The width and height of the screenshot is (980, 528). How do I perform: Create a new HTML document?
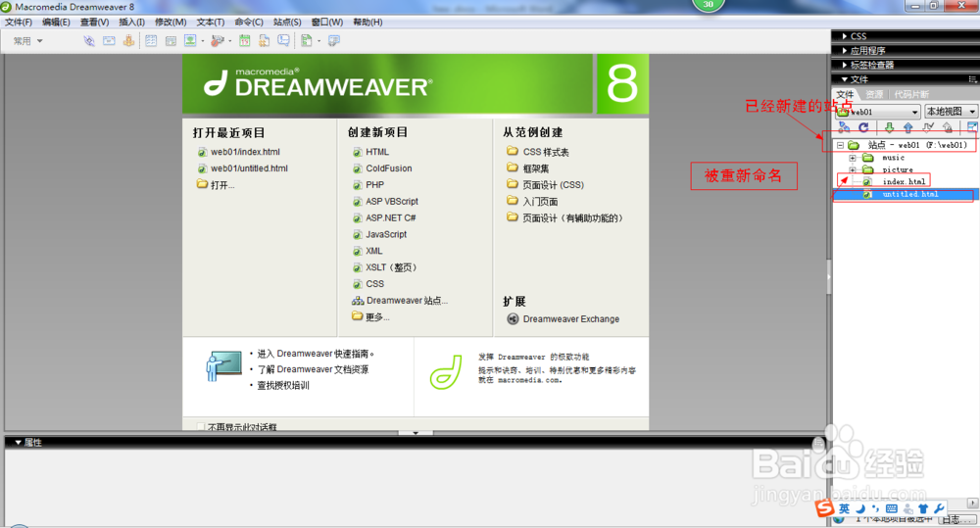(377, 152)
